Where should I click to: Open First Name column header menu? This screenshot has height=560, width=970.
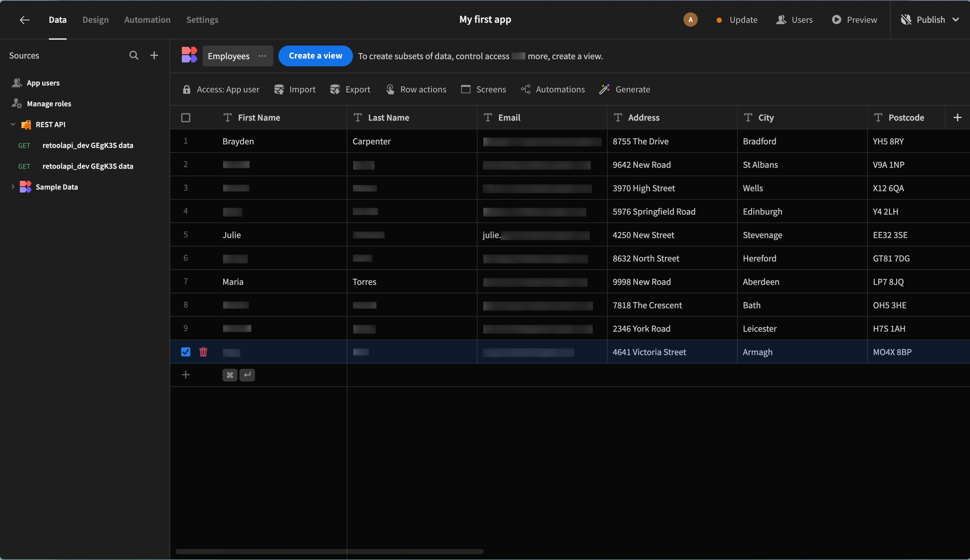[282, 118]
